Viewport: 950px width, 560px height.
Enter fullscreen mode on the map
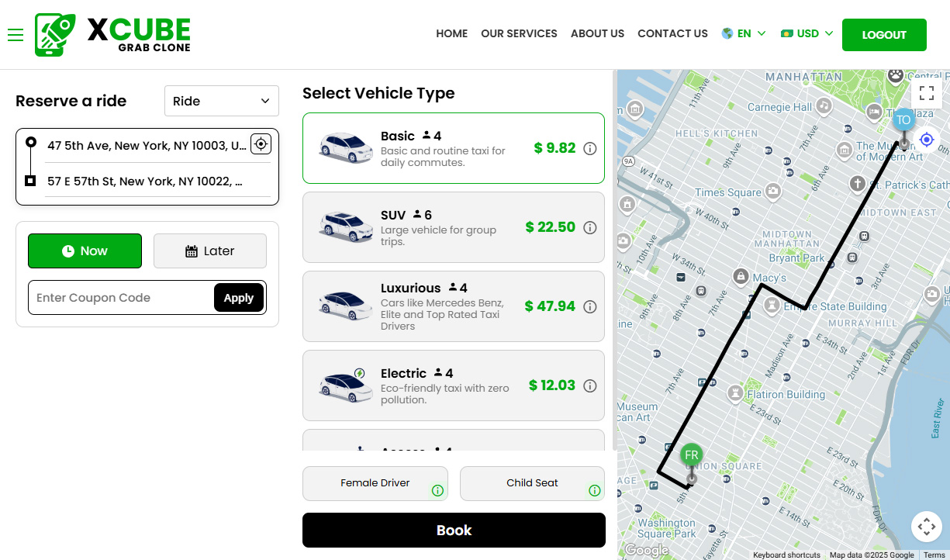(927, 92)
